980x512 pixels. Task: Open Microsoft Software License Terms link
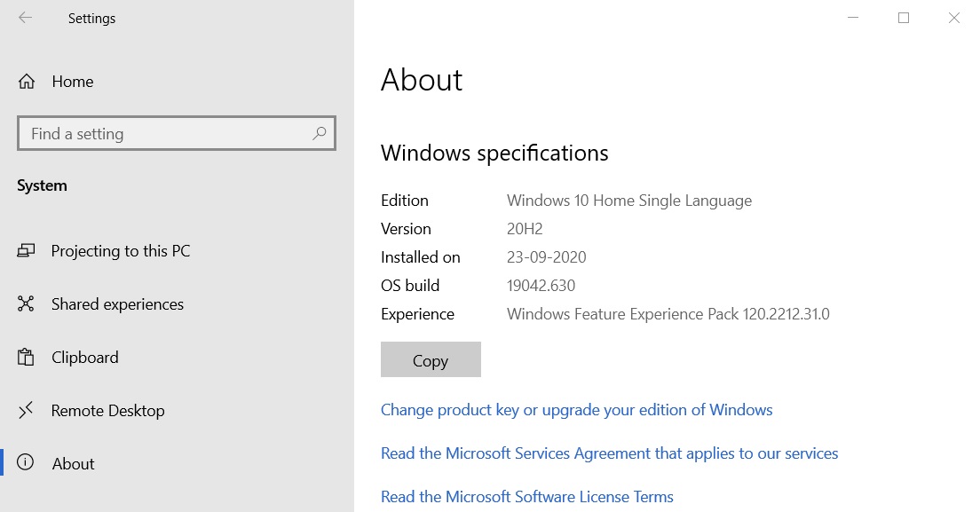pyautogui.click(x=527, y=497)
